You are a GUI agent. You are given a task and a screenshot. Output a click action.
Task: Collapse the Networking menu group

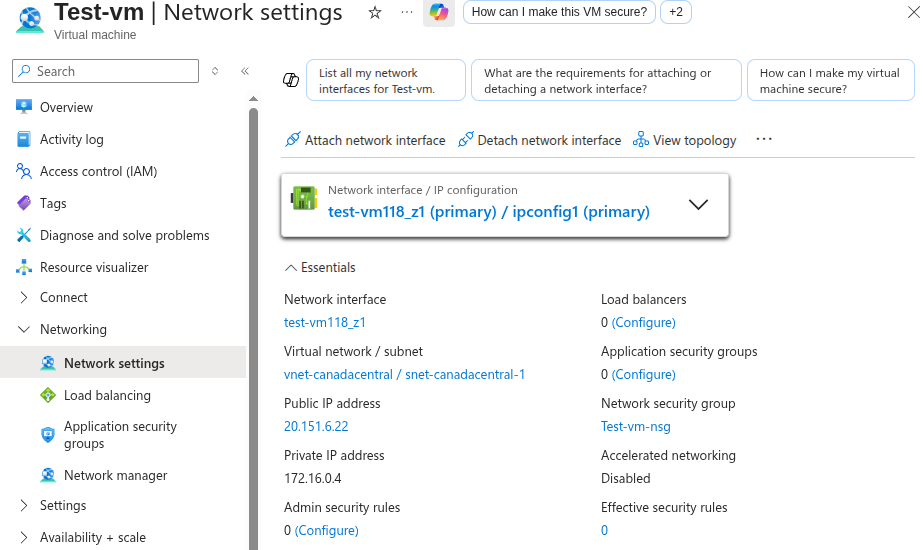click(24, 329)
